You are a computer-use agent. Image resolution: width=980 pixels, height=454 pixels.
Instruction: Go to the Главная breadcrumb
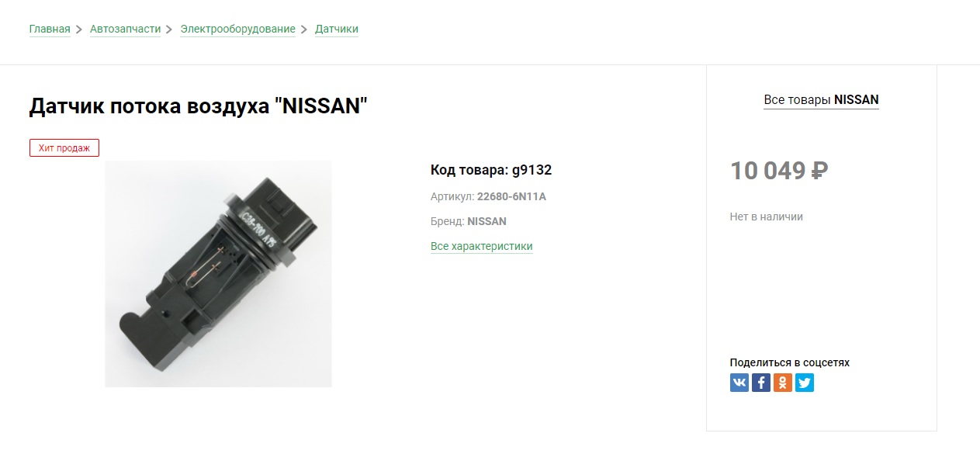coord(50,29)
